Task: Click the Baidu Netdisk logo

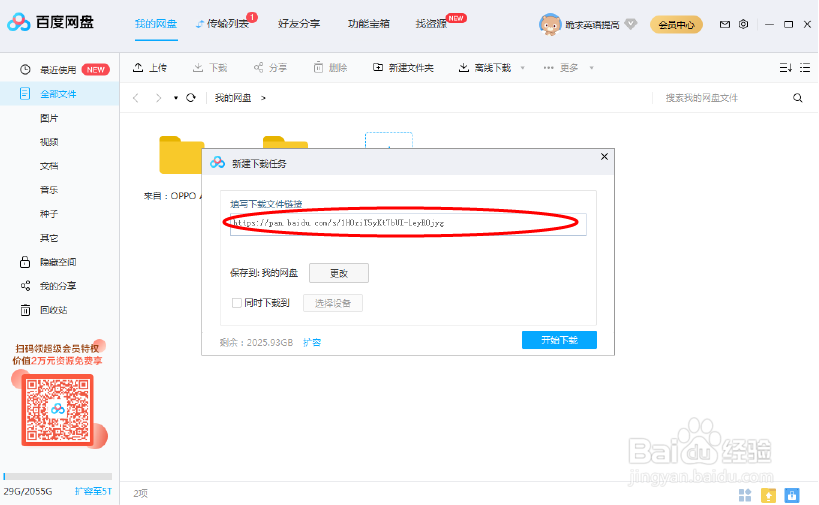Action: coord(50,22)
